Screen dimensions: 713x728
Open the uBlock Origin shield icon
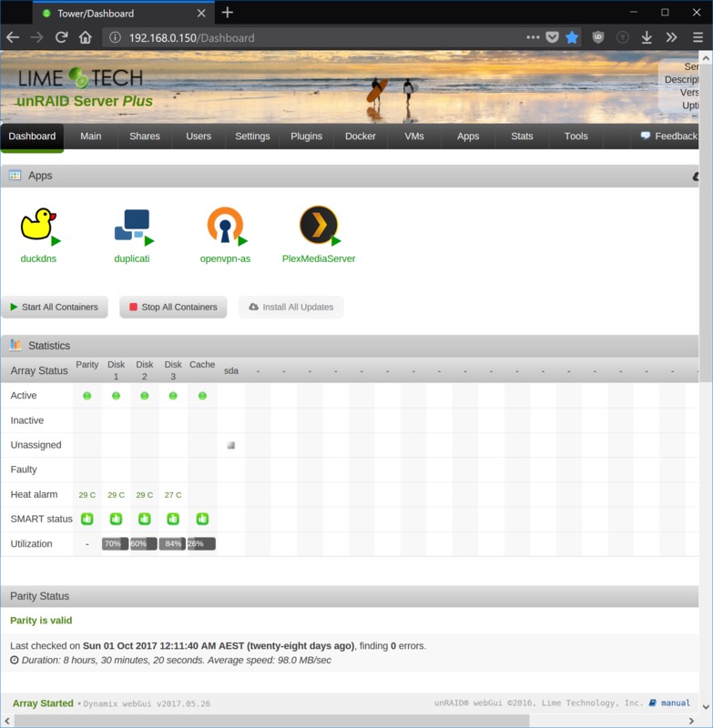point(597,37)
